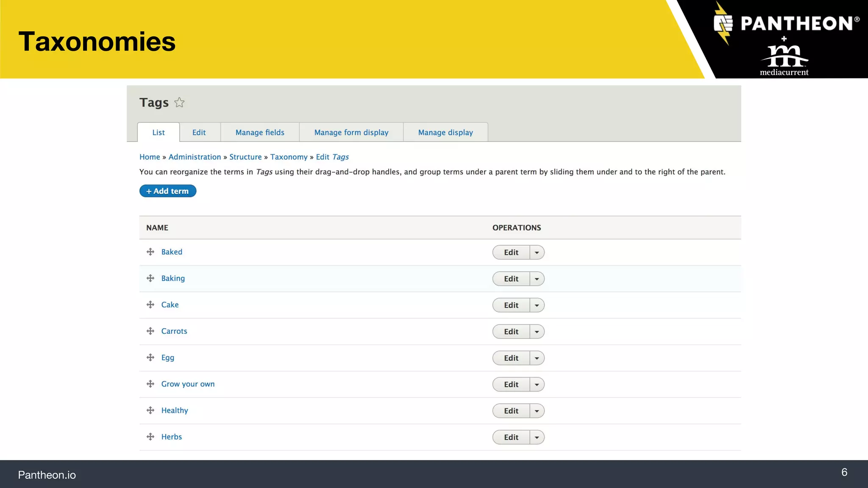Open the Manage fields tab
Viewport: 868px width, 488px height.
point(260,133)
